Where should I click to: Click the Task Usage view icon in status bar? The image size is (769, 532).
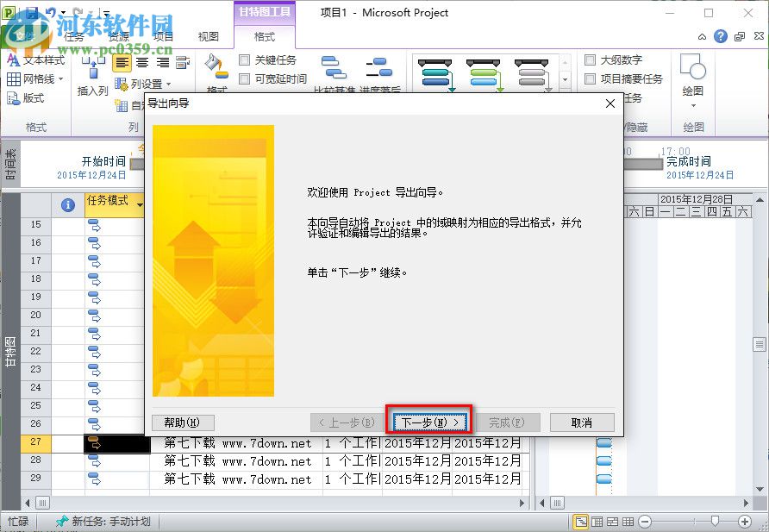point(598,521)
